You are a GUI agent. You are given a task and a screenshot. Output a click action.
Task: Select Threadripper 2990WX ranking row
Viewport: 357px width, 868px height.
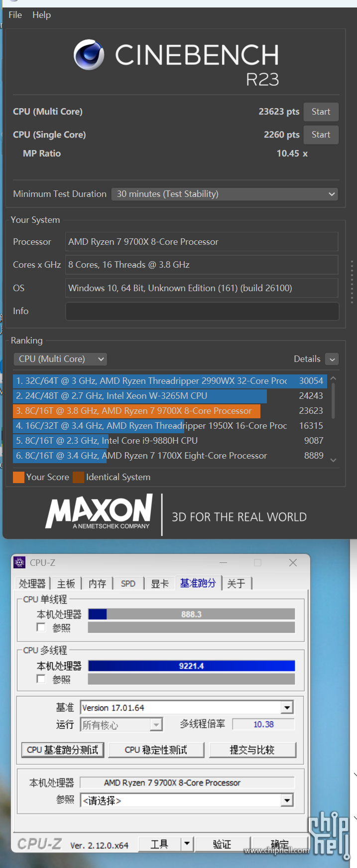click(x=170, y=381)
